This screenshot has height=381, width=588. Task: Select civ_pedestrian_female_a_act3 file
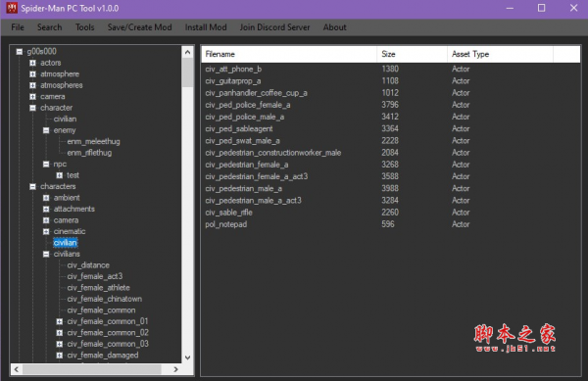click(390, 176)
